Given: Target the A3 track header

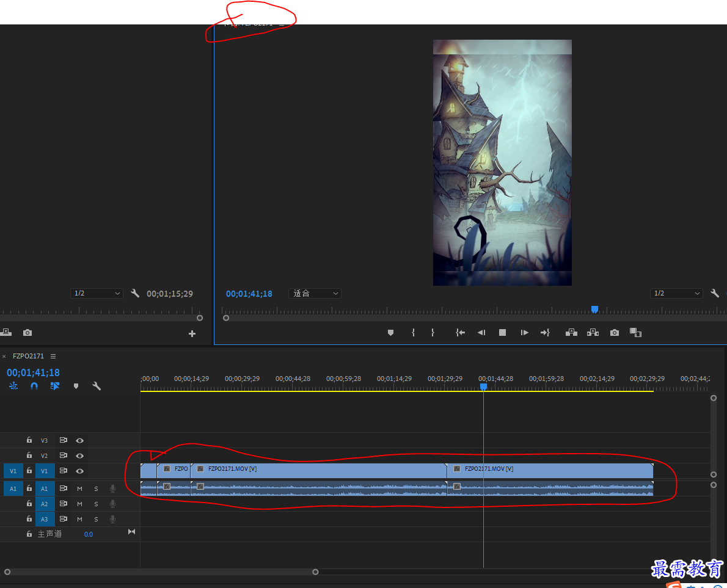Looking at the screenshot, I should [x=45, y=520].
